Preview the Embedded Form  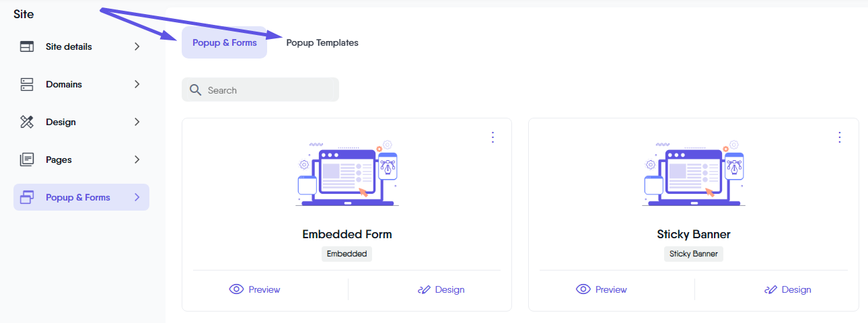[255, 290]
